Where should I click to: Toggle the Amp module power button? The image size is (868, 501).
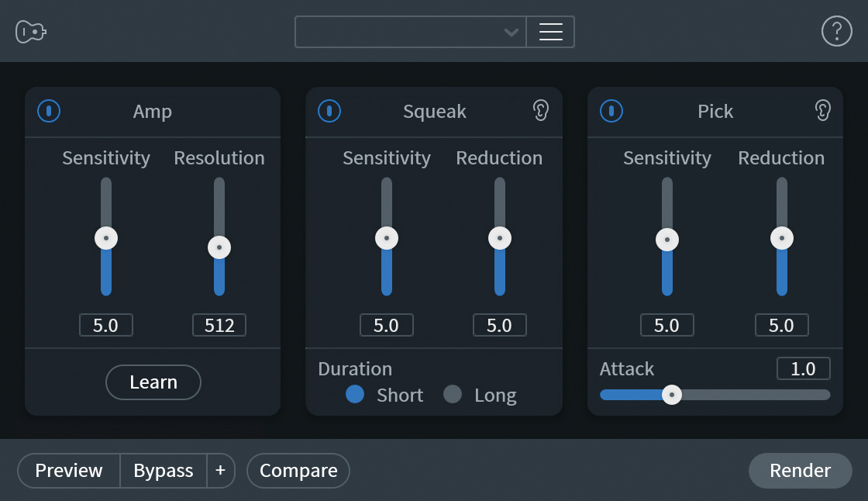point(49,111)
